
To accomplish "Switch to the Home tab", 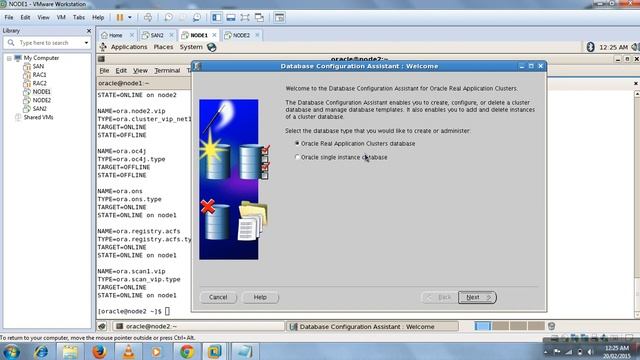I will pos(116,36).
